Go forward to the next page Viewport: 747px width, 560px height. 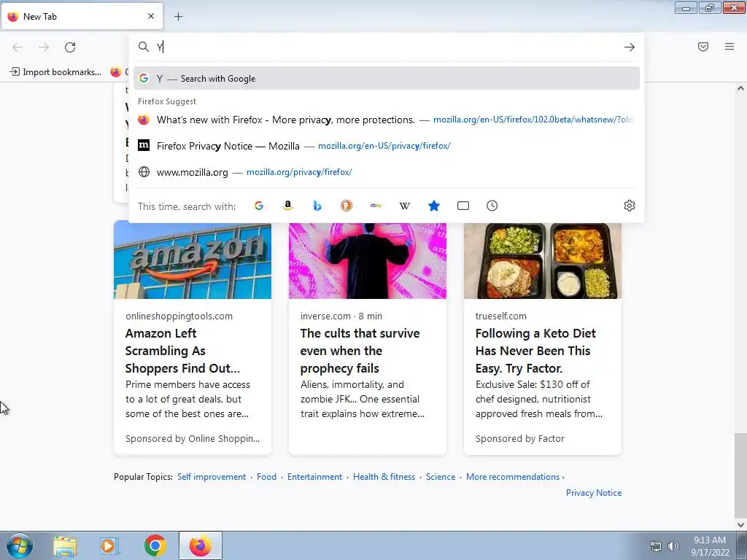click(x=44, y=47)
